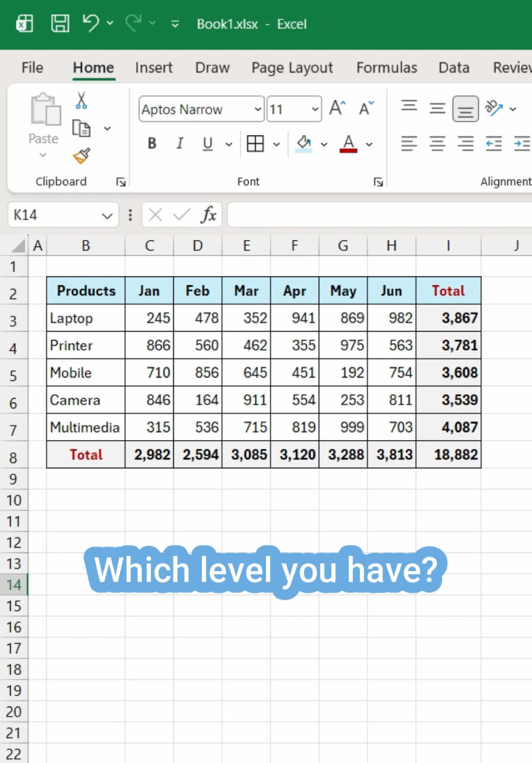This screenshot has width=532, height=763.
Task: Expand Underline style options arrow
Action: (229, 144)
